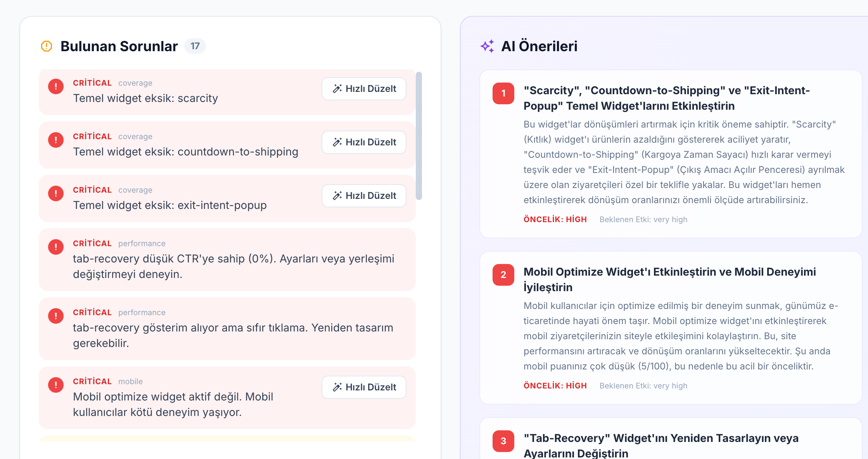This screenshot has height=459, width=868.
Task: Click red alert icon on countdown-to-shipping issue
Action: 56,140
